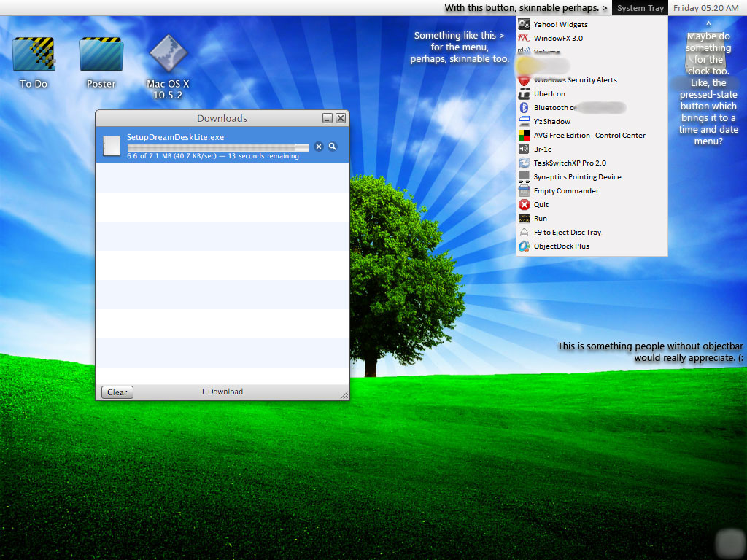This screenshot has width=747, height=560.
Task: Click the F9 Eject Disc Tray icon
Action: coord(524,233)
